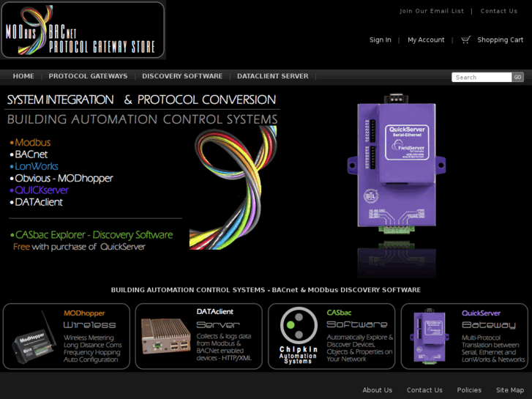Open the Site Map footer link
Image resolution: width=532 pixels, height=399 pixels.
coord(509,389)
